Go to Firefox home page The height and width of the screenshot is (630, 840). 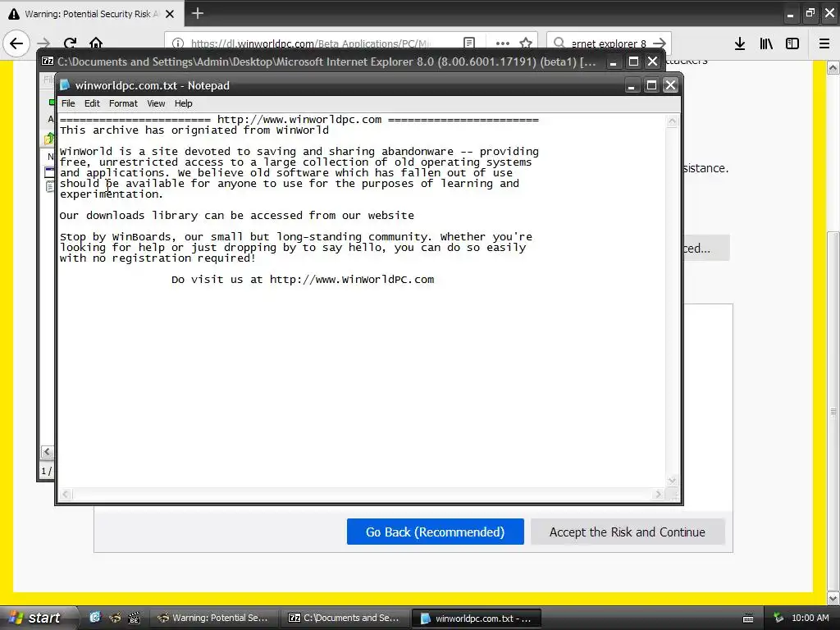point(96,43)
